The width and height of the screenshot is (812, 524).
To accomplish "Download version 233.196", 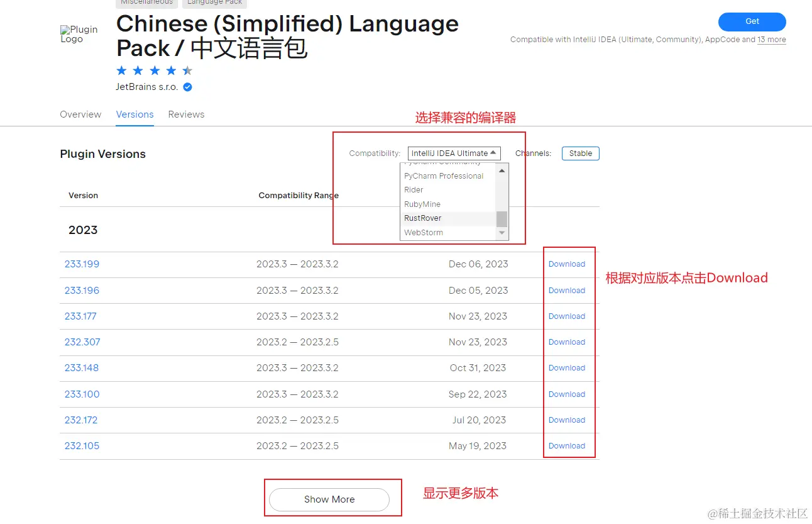I will click(x=566, y=291).
